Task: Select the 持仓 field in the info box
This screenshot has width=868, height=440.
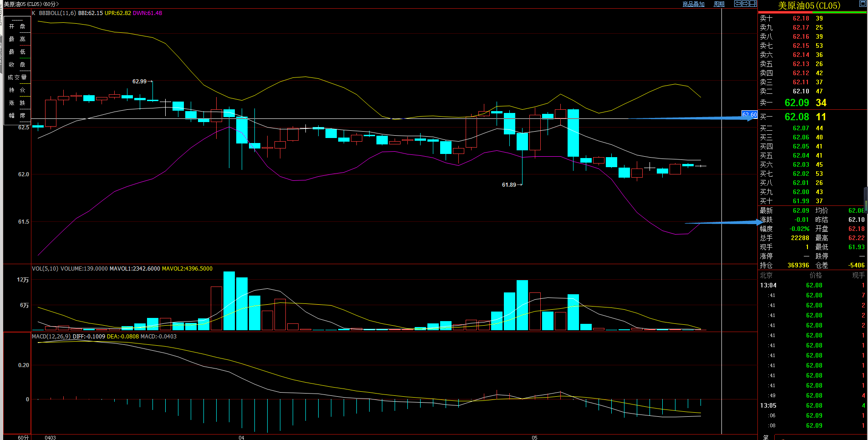Action: (17, 90)
